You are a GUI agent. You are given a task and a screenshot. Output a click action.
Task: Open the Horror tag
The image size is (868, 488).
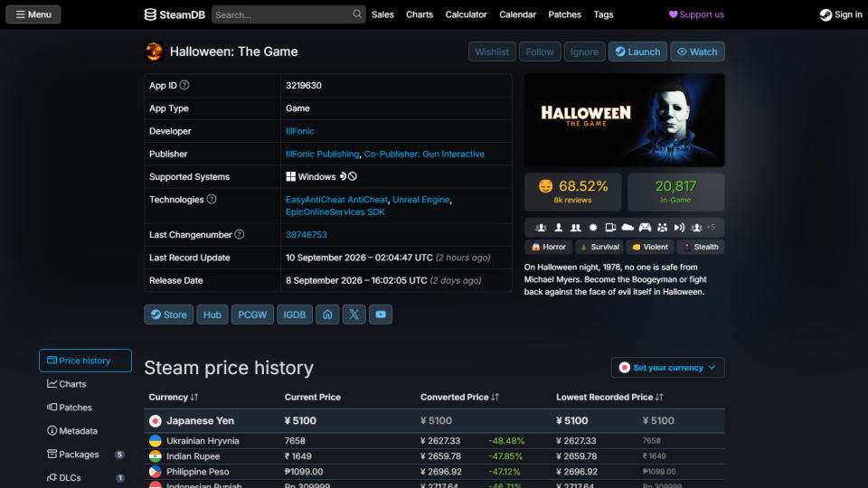point(549,247)
